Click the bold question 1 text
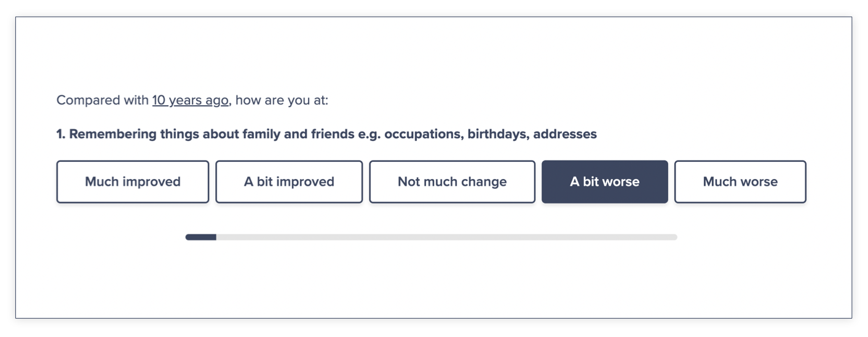 coord(326,134)
